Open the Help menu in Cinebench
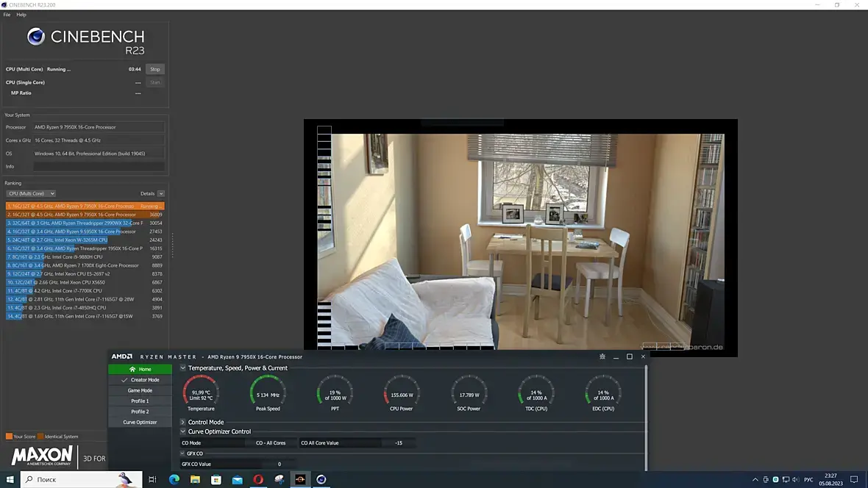 coord(21,15)
